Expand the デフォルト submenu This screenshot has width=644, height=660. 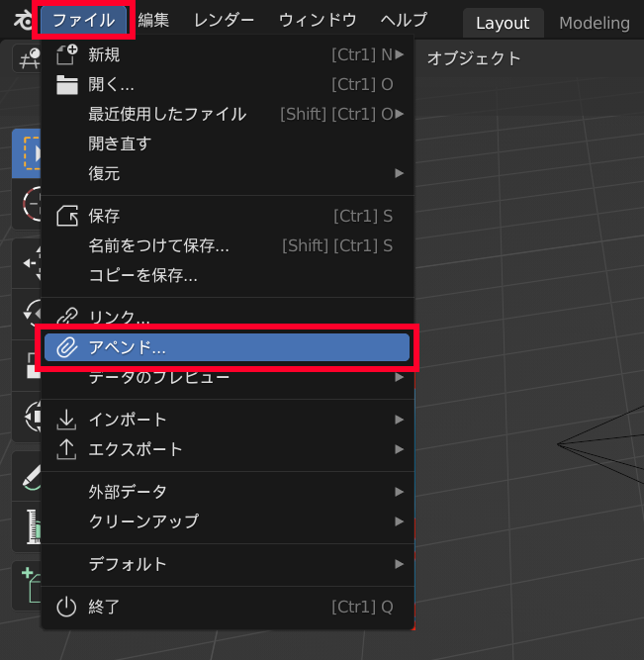(228, 564)
